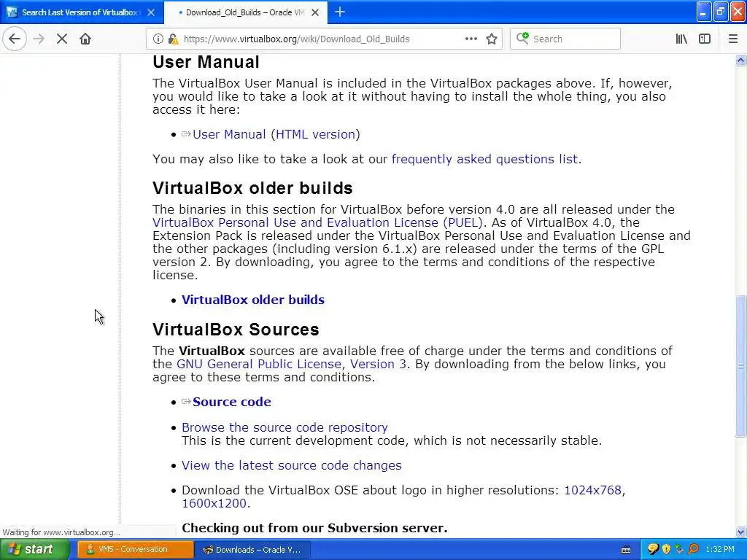The image size is (747, 560).
Task: Toggle the sidebar view icon
Action: [x=705, y=39]
